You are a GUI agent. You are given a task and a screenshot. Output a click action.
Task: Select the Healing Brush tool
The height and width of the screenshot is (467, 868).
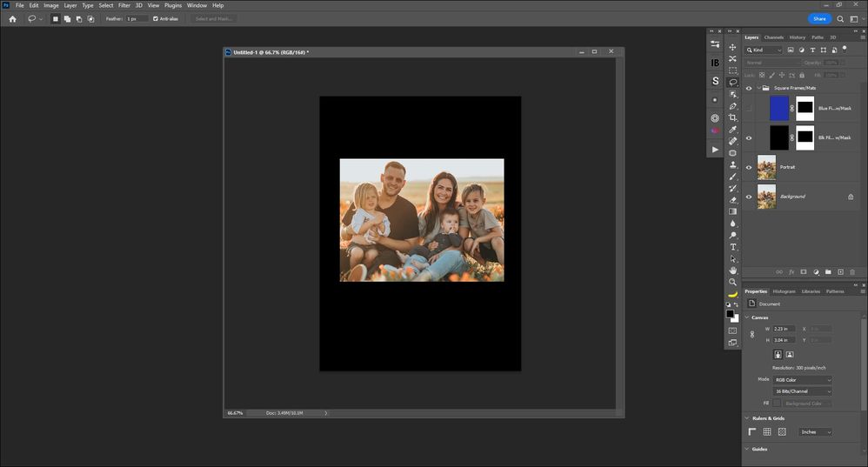[732, 141]
